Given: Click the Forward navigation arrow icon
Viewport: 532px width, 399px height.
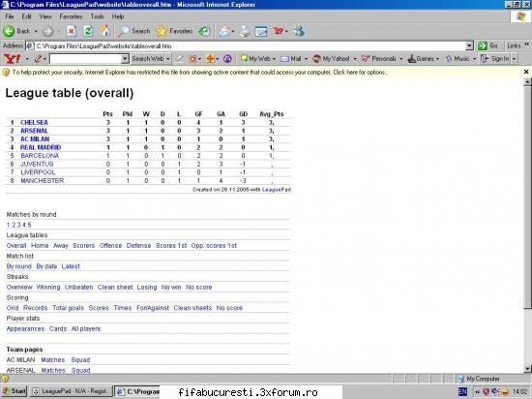Looking at the screenshot, I should tap(47, 32).
